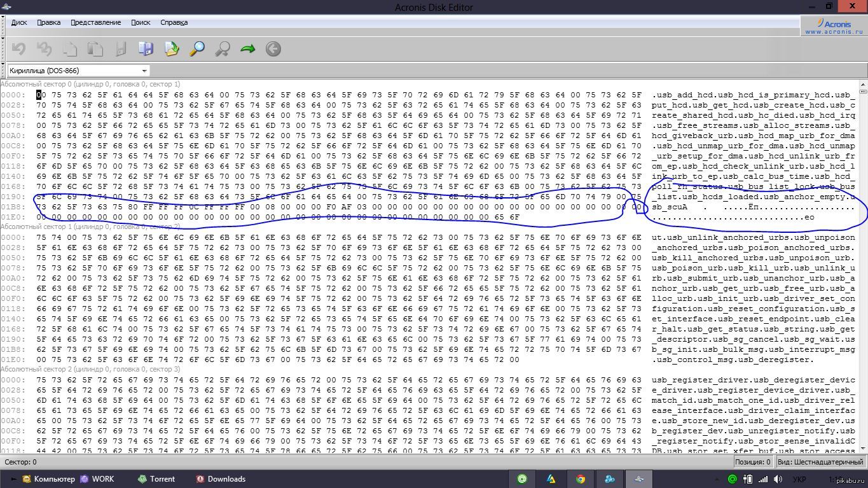Open the Torrent taskbar toolbar
This screenshot has width=868, height=488.
click(x=156, y=479)
